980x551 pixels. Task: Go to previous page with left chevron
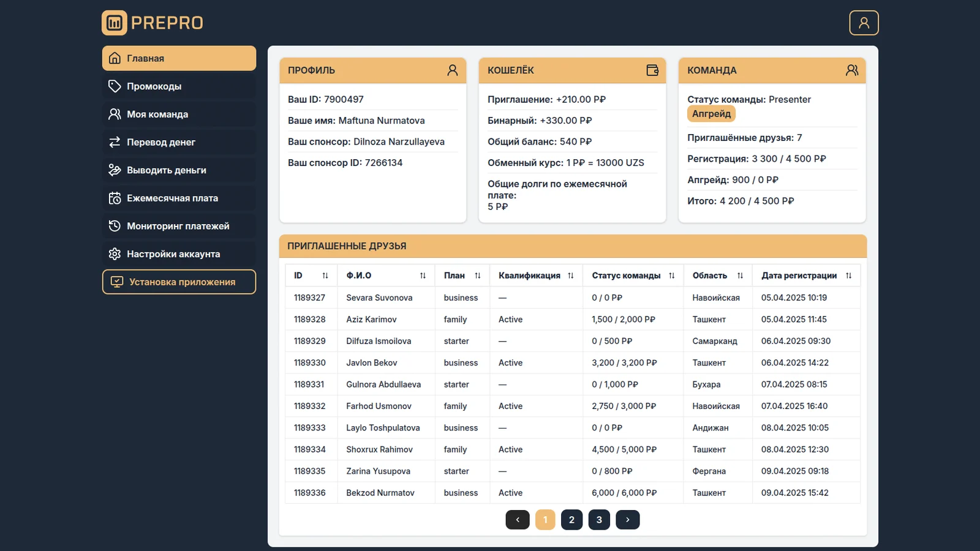point(518,520)
